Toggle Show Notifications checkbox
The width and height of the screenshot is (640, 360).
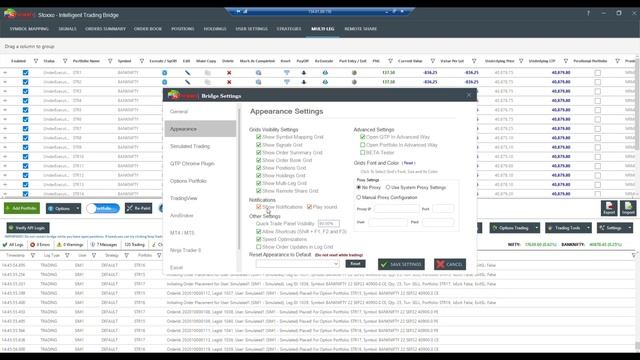[x=258, y=207]
